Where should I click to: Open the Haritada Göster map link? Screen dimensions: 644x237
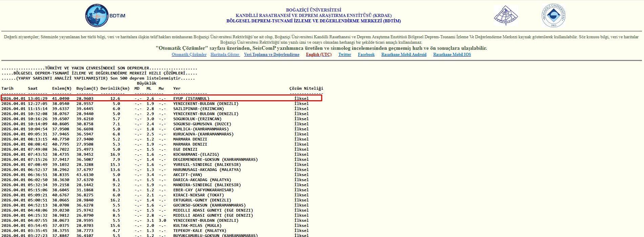pos(225,55)
